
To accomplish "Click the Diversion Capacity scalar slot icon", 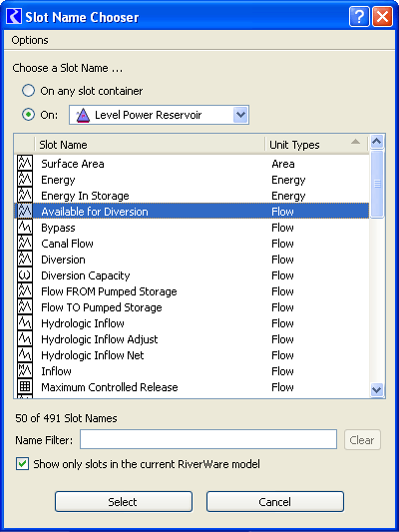I will 25,274.
